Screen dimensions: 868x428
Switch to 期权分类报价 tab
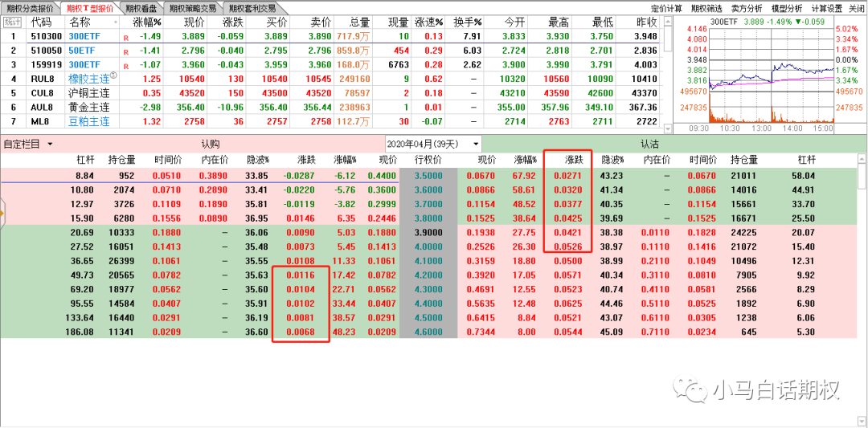click(x=30, y=8)
